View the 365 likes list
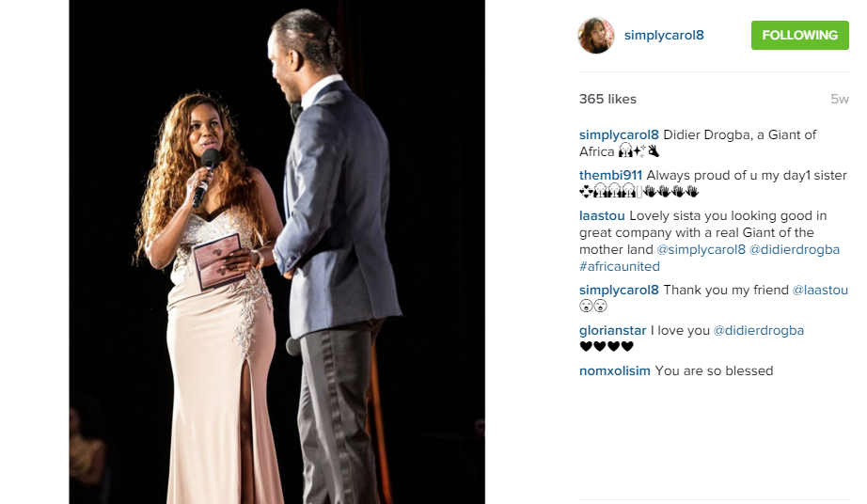The width and height of the screenshot is (867, 504). [607, 99]
